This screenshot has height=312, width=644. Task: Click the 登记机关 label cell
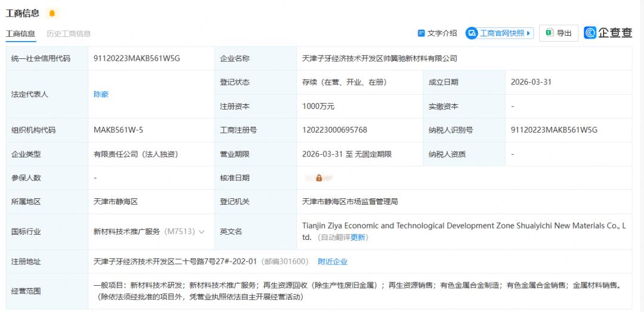point(255,202)
